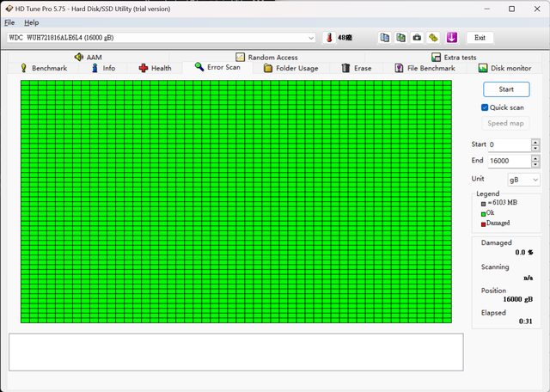Increase the Start value with up arrow
The height and width of the screenshot is (392, 550).
click(x=535, y=142)
